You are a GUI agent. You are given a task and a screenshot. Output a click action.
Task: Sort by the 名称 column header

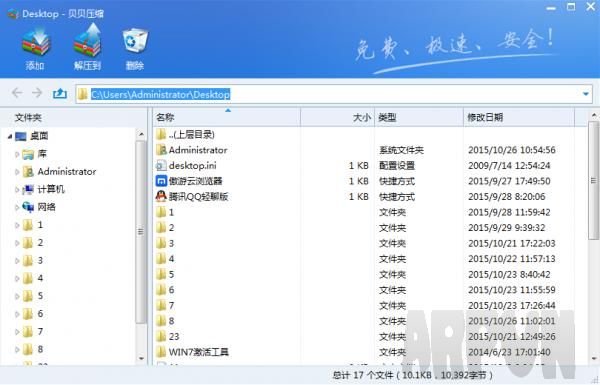click(x=227, y=117)
